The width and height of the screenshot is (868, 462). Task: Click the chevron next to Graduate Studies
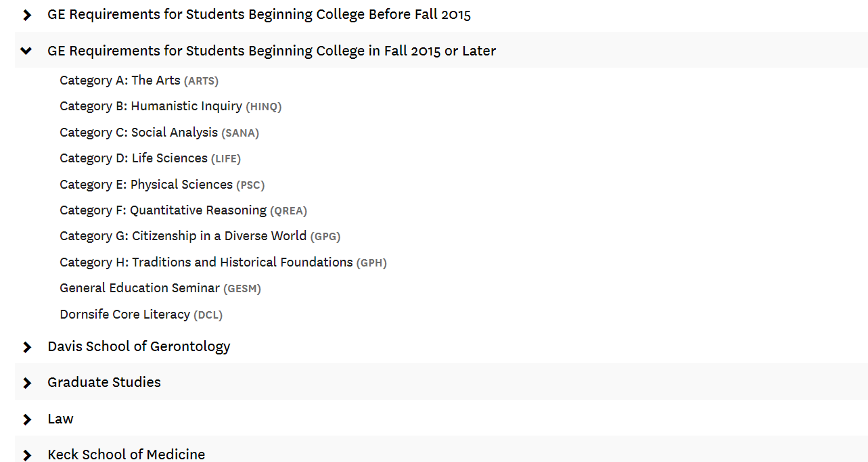pyautogui.click(x=26, y=383)
